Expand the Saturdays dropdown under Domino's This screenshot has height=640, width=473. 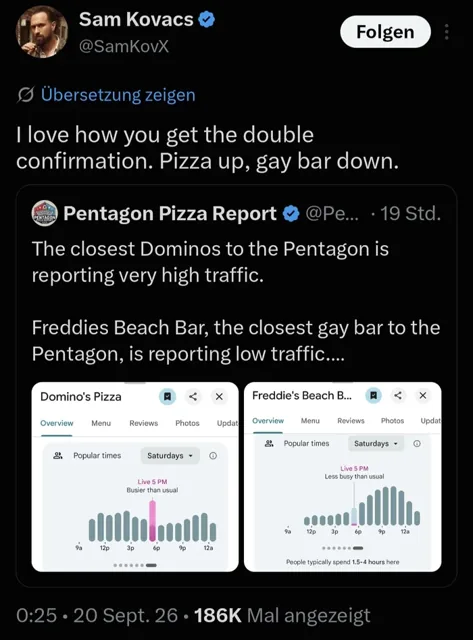point(170,456)
